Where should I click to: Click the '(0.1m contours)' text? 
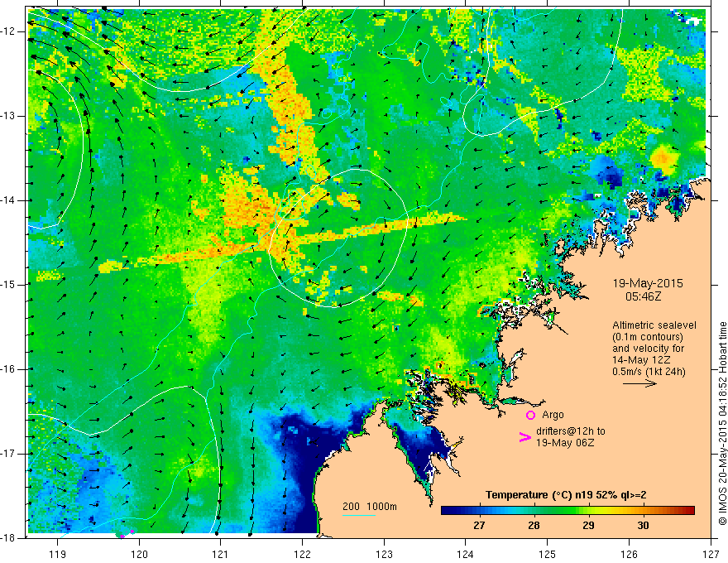point(648,337)
